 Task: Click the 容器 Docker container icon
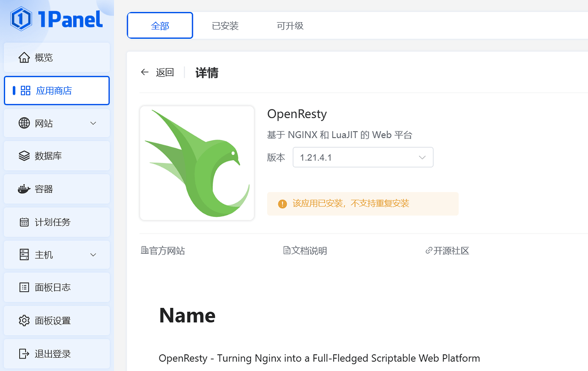pos(24,188)
